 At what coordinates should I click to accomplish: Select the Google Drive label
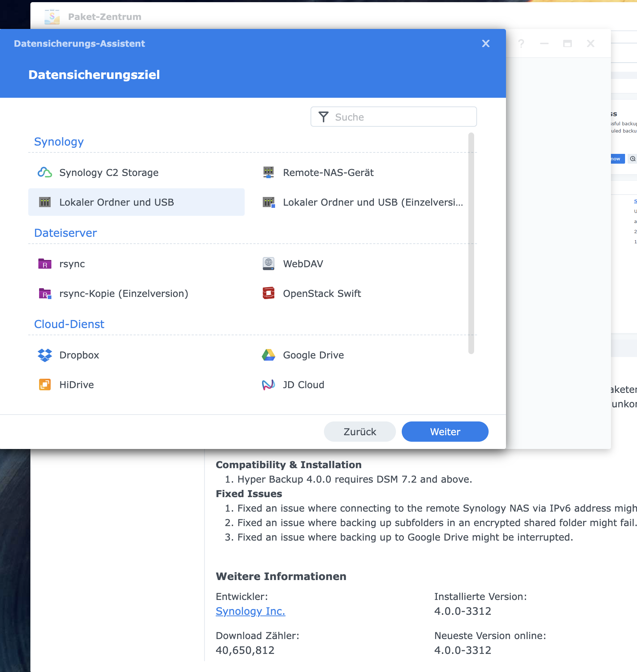(313, 355)
